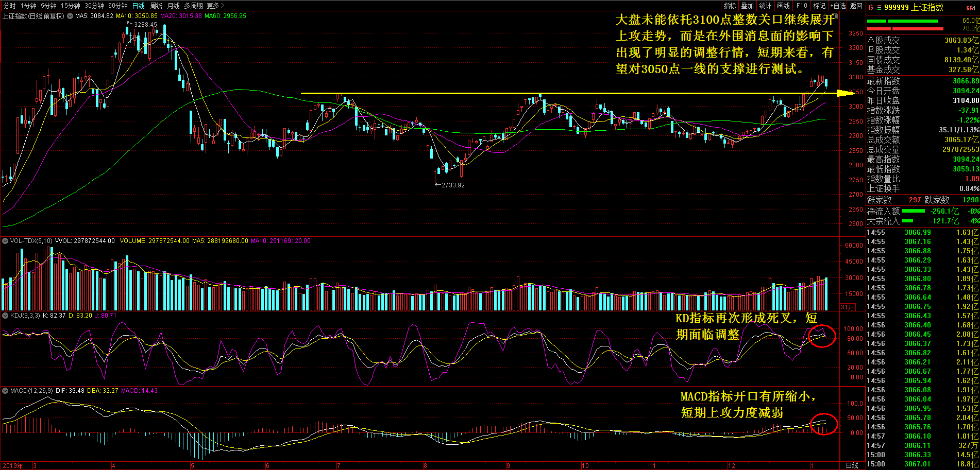Click the small window icon in the chart's top-right corner
This screenshot has width=980, height=470.
836,16
